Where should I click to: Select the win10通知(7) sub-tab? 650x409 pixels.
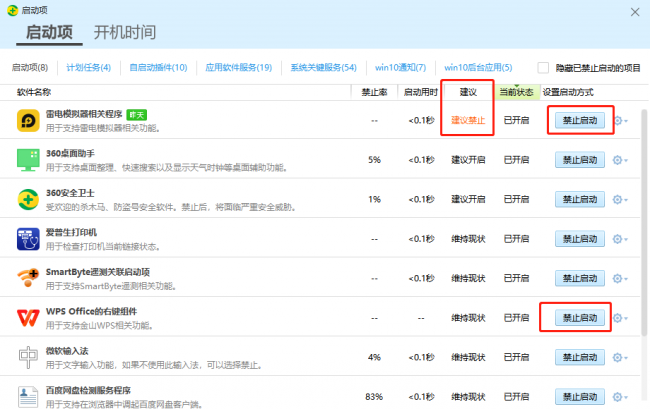400,68
